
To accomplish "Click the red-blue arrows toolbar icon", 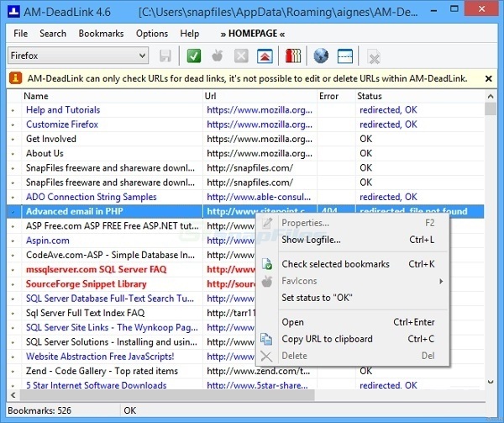I will [264, 56].
